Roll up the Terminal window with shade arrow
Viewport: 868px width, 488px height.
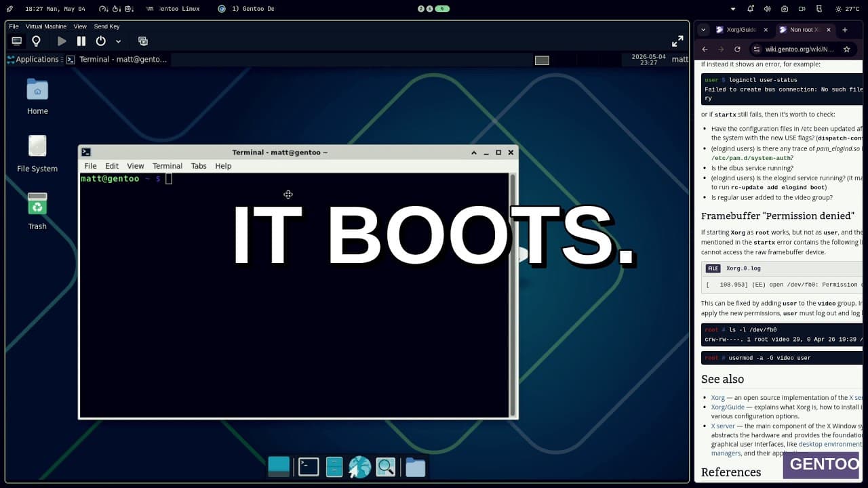tap(474, 152)
